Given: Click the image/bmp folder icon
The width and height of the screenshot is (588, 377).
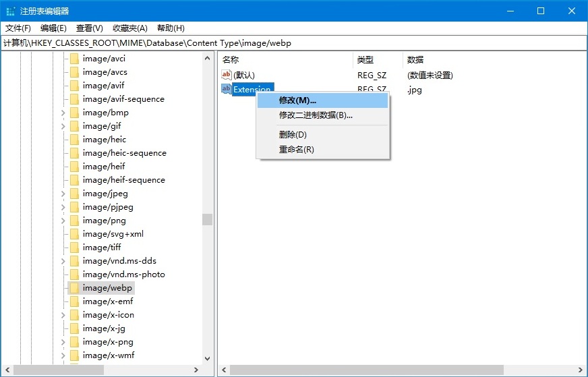Looking at the screenshot, I should click(x=74, y=113).
